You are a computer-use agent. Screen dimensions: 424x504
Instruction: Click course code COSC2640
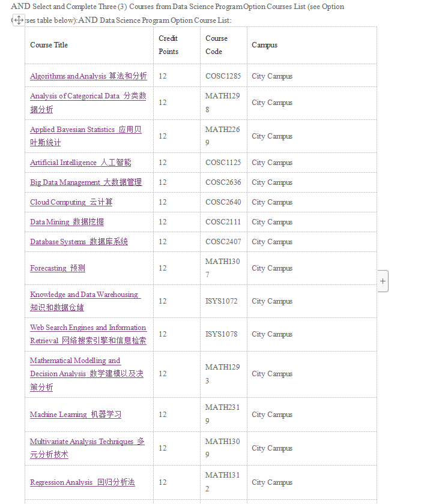223,202
